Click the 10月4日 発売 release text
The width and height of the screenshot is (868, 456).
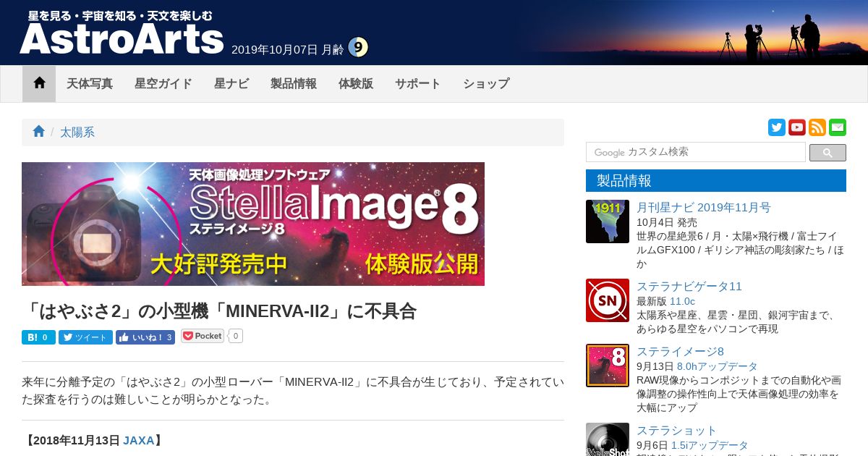[667, 222]
